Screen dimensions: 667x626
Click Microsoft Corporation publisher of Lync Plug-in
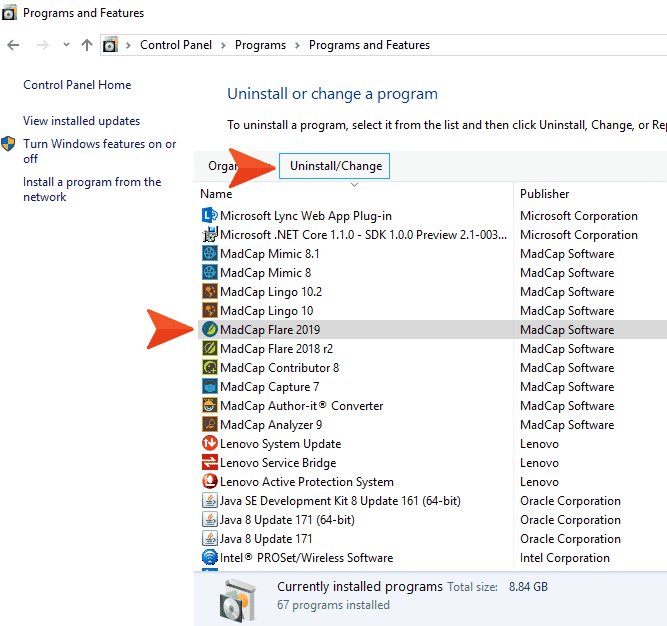point(579,216)
